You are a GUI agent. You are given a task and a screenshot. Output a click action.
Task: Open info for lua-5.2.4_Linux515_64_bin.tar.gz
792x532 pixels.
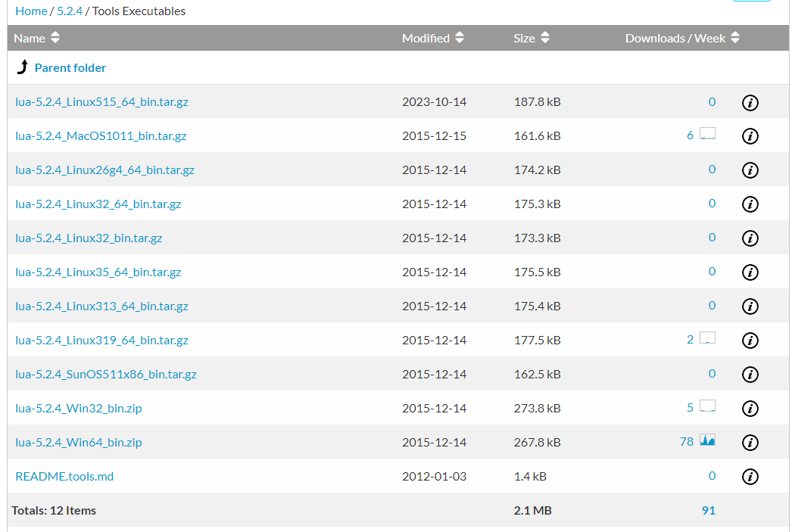(750, 102)
